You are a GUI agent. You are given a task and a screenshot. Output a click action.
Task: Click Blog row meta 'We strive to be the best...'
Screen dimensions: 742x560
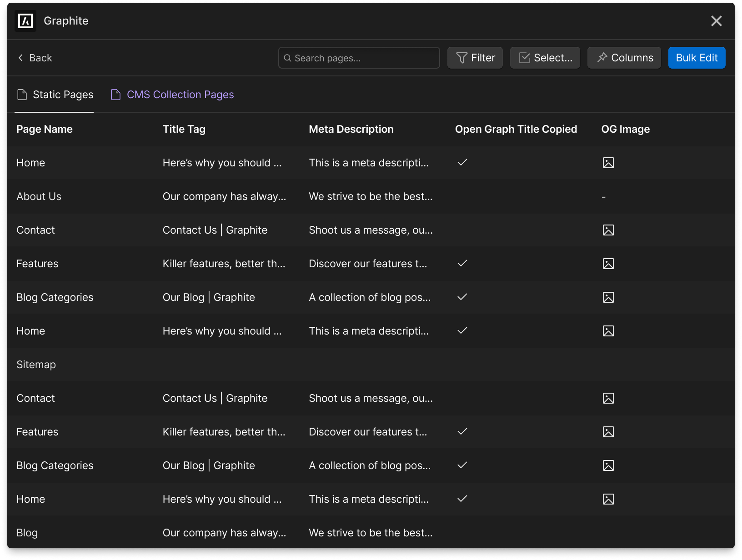tap(371, 533)
